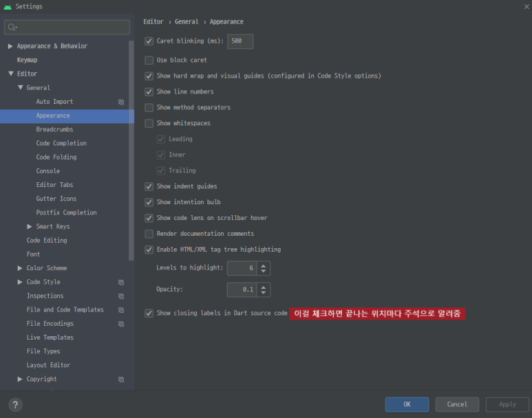This screenshot has width=532, height=418.
Task: Enable Render documentation comments
Action: [149, 234]
